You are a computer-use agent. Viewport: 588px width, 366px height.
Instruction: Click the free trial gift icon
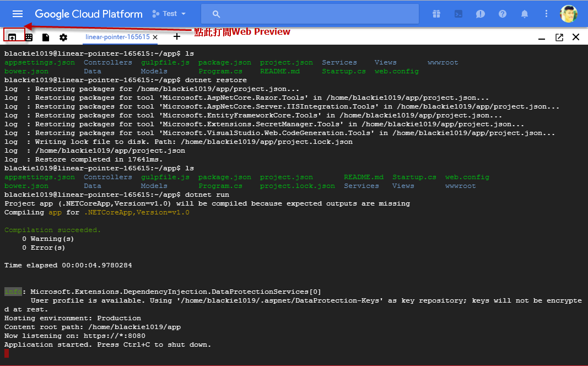(436, 14)
